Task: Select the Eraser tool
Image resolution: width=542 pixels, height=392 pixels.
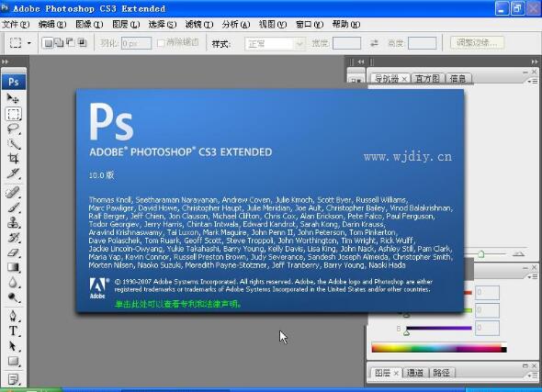Action: [x=13, y=252]
